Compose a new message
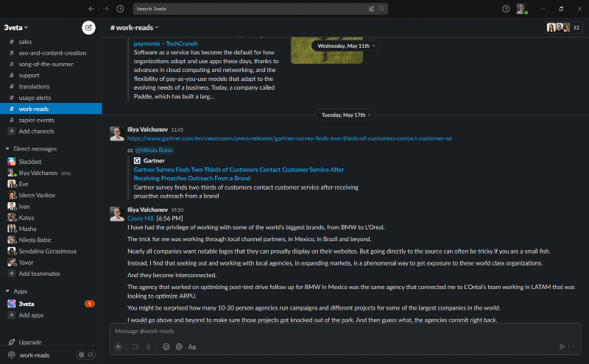This screenshot has height=364, width=589. (x=88, y=27)
